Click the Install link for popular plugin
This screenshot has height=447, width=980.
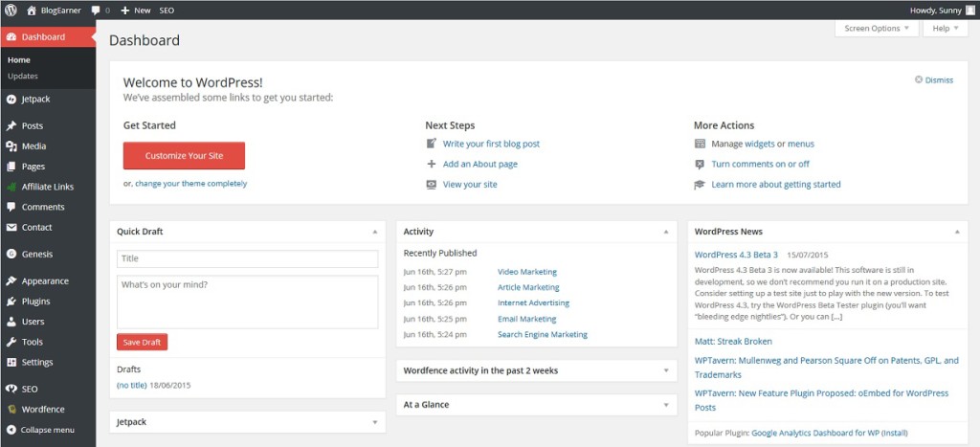coord(894,433)
